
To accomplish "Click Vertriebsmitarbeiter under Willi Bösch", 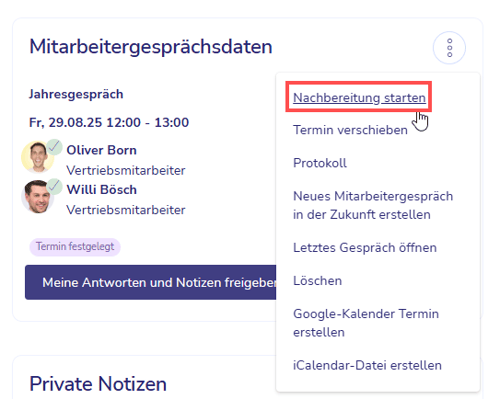I will tap(126, 210).
